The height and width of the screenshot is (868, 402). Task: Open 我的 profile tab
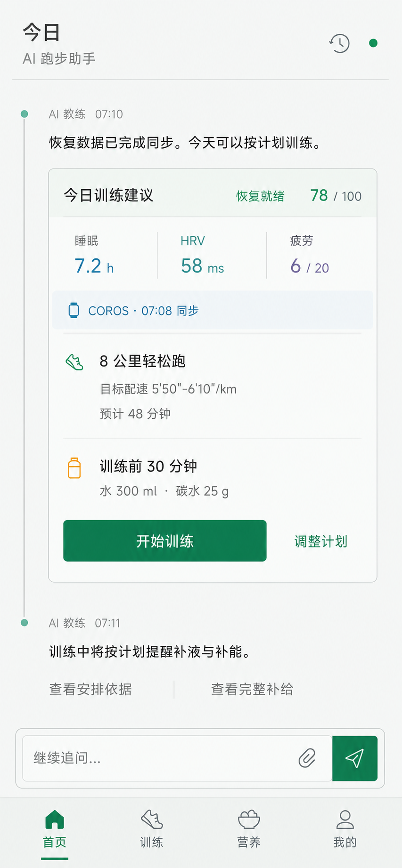(x=345, y=829)
